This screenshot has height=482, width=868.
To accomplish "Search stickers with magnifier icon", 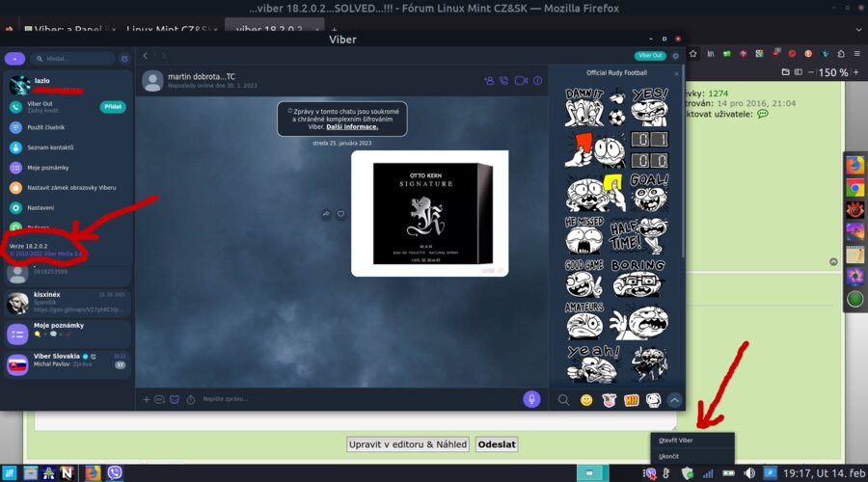I will click(x=563, y=400).
